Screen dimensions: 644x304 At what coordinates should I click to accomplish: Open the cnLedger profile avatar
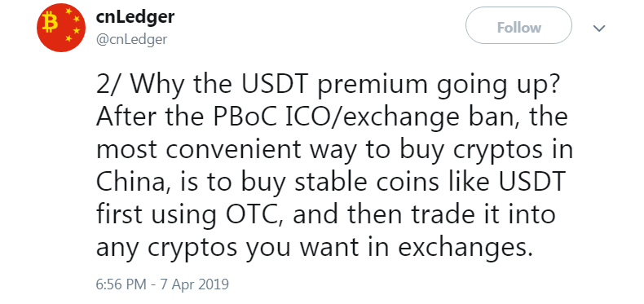tap(61, 28)
